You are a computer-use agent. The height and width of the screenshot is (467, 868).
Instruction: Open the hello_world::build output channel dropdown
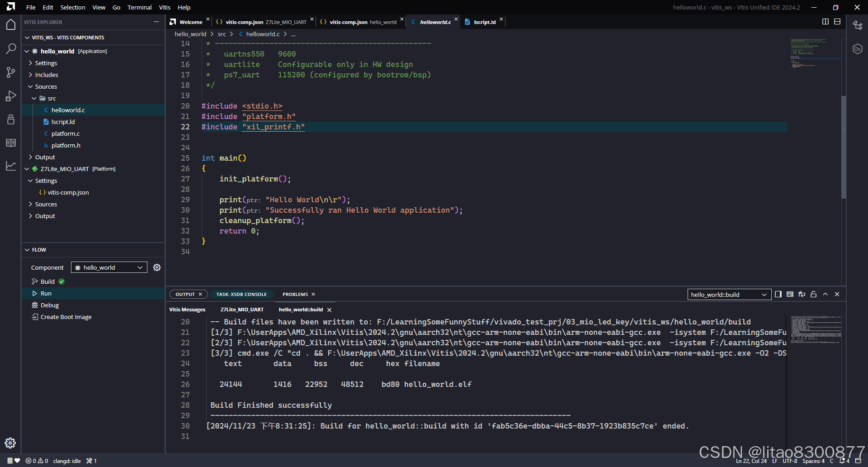tap(729, 295)
